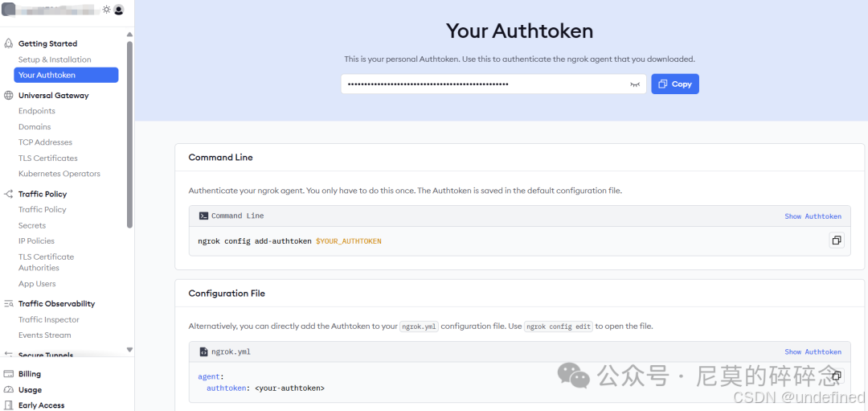Reveal the authtoken with the eye icon
This screenshot has height=411, width=868.
[x=634, y=84]
